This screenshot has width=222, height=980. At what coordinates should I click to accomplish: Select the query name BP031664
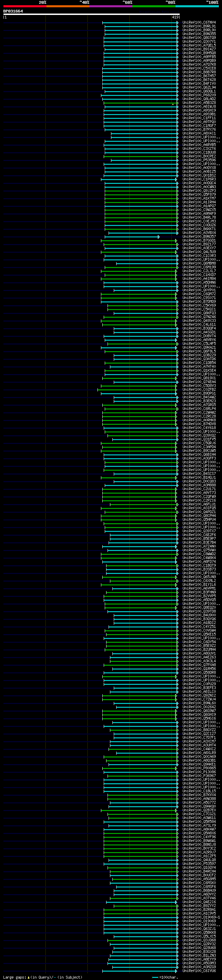pyautogui.click(x=13, y=11)
